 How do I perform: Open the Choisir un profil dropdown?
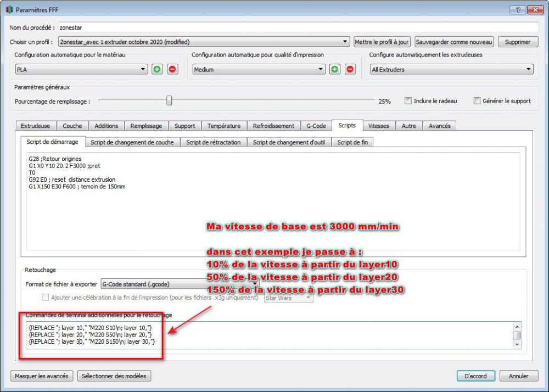204,42
